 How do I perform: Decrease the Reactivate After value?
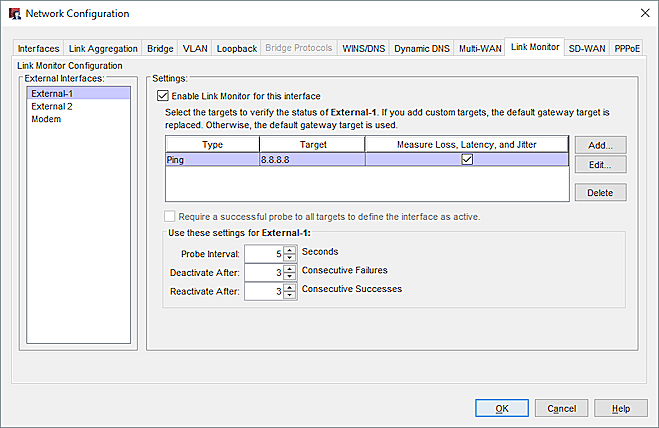coord(289,295)
